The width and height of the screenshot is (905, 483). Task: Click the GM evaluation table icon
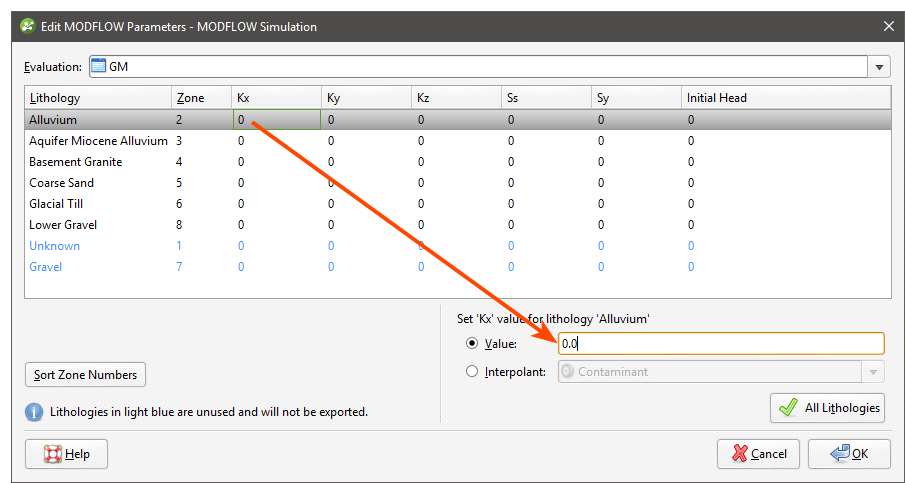(x=99, y=66)
